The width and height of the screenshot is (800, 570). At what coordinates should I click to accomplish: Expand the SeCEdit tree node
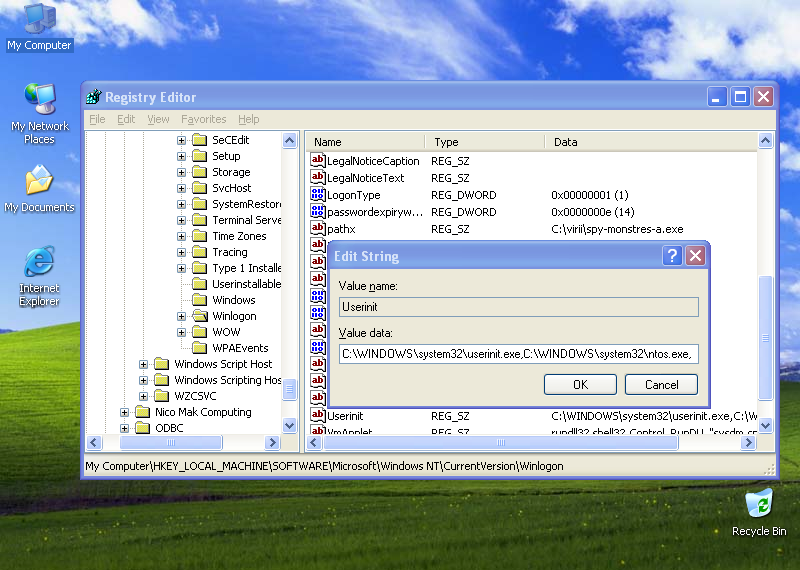181,140
